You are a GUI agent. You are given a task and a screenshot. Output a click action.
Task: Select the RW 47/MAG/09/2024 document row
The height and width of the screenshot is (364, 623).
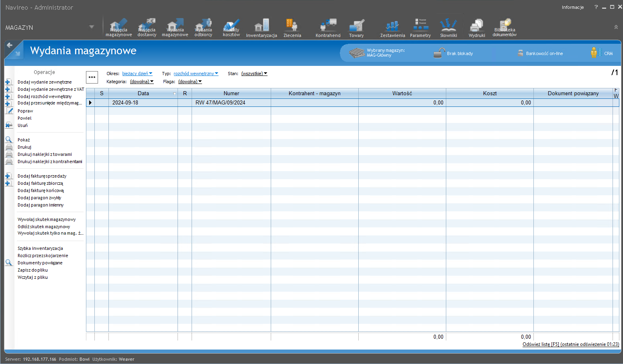point(220,103)
